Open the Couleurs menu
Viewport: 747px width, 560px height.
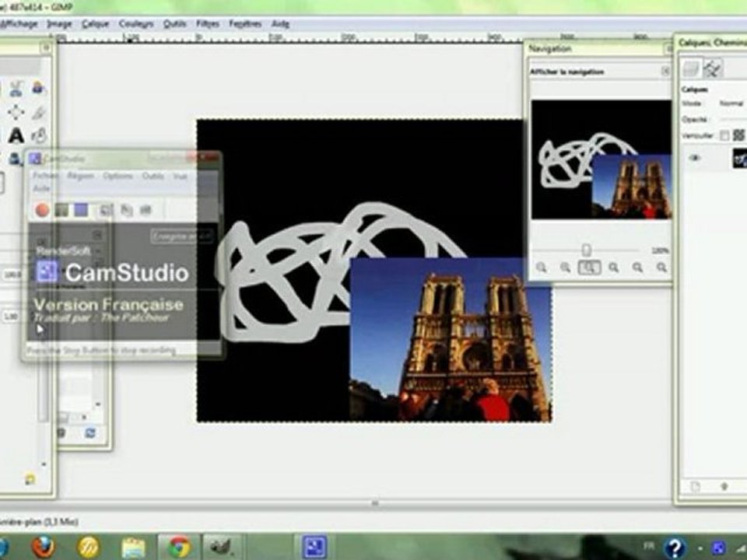(x=136, y=24)
